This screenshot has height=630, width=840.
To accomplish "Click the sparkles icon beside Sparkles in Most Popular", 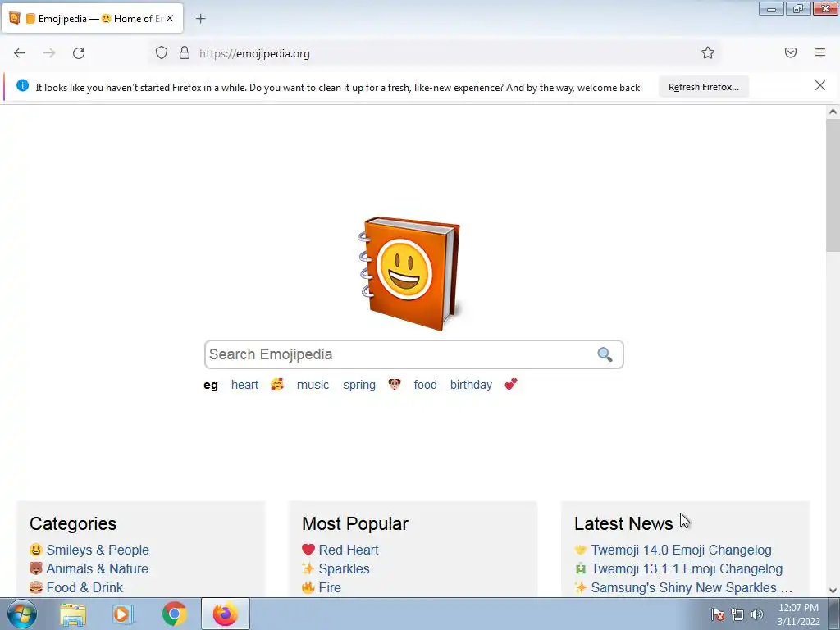I will pos(308,568).
